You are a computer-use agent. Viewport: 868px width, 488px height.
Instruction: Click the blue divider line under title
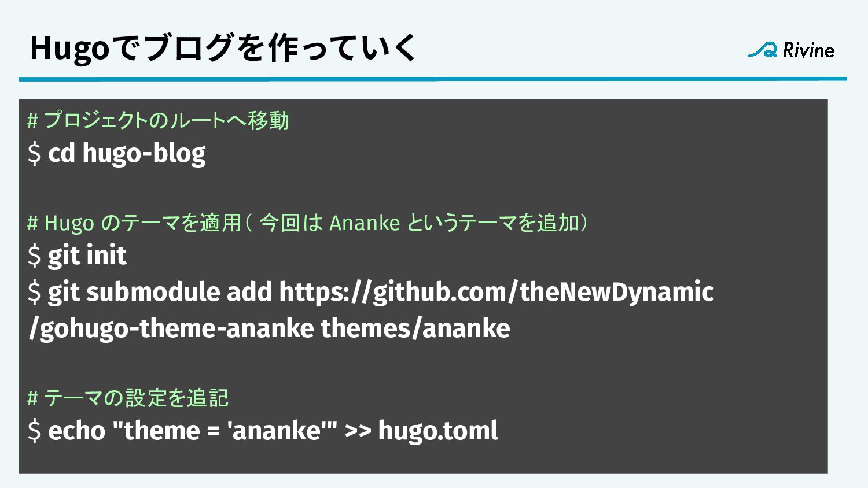[432, 79]
